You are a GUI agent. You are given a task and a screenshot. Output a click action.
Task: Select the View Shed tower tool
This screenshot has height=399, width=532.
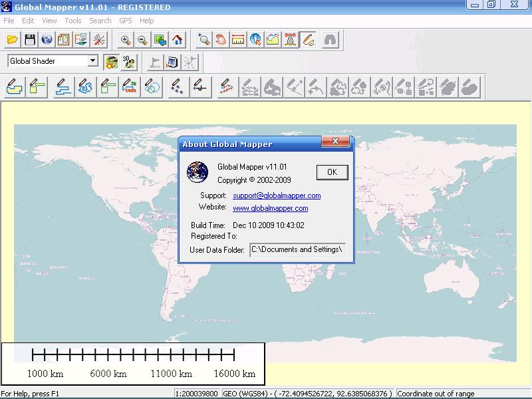pos(291,40)
